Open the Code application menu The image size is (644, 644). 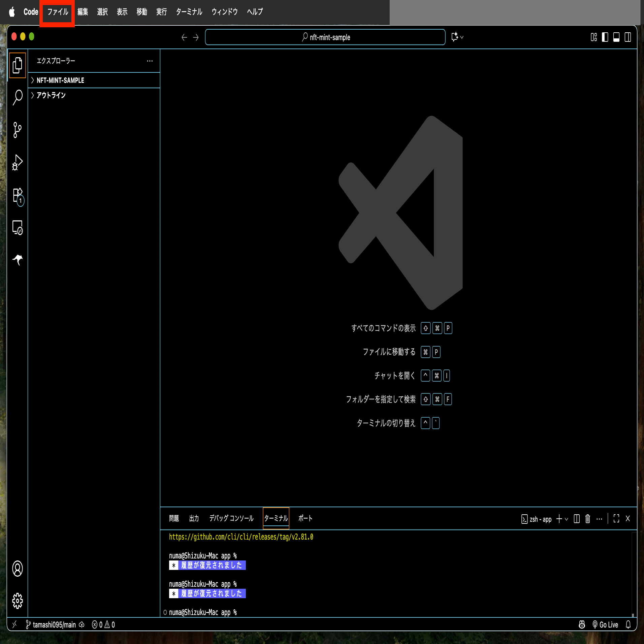(31, 12)
